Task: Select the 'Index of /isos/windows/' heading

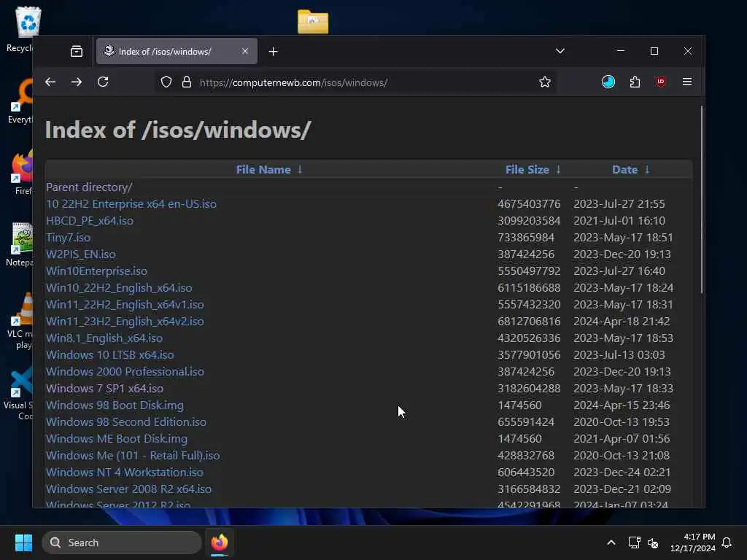Action: click(x=178, y=130)
